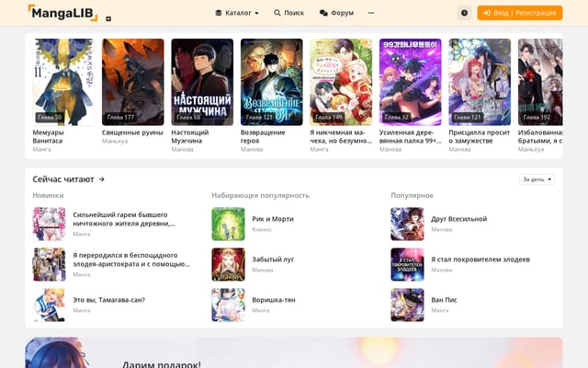Open Дарим подарок banner
This screenshot has width=588, height=368.
point(294,352)
